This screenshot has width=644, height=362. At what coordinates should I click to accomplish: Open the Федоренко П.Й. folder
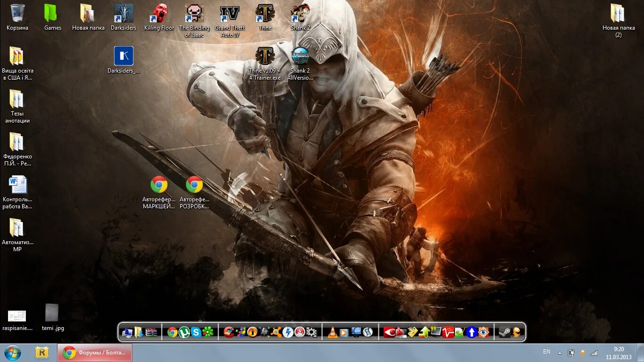pyautogui.click(x=17, y=149)
